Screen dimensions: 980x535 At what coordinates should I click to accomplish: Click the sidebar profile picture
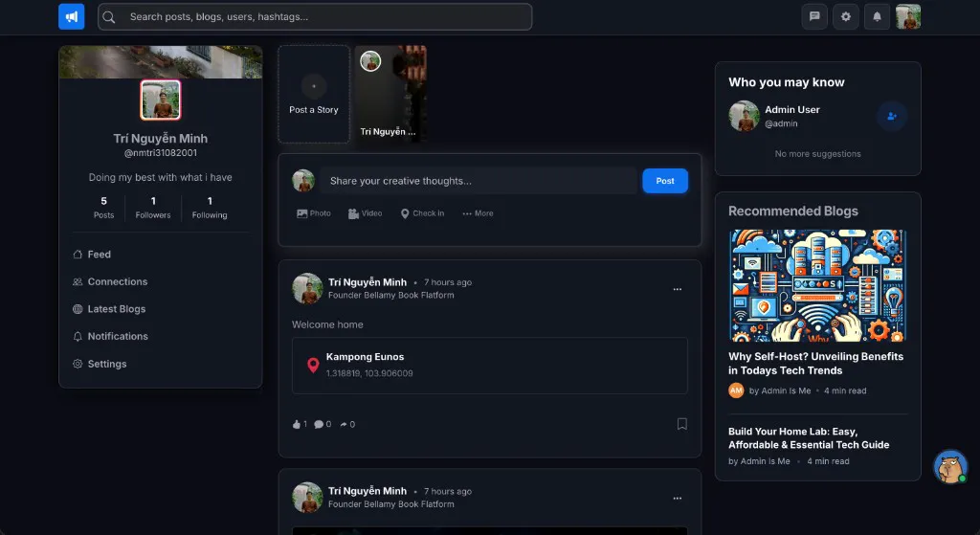[161, 100]
